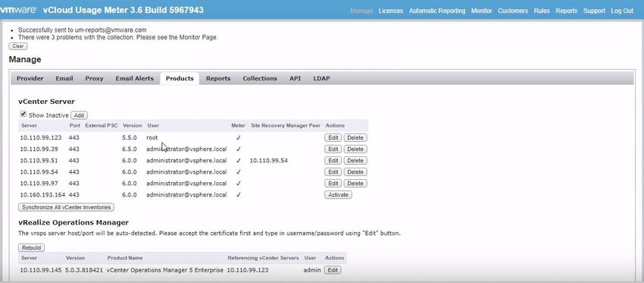644x283 pixels.
Task: Add a new vCenter Server
Action: pos(79,115)
